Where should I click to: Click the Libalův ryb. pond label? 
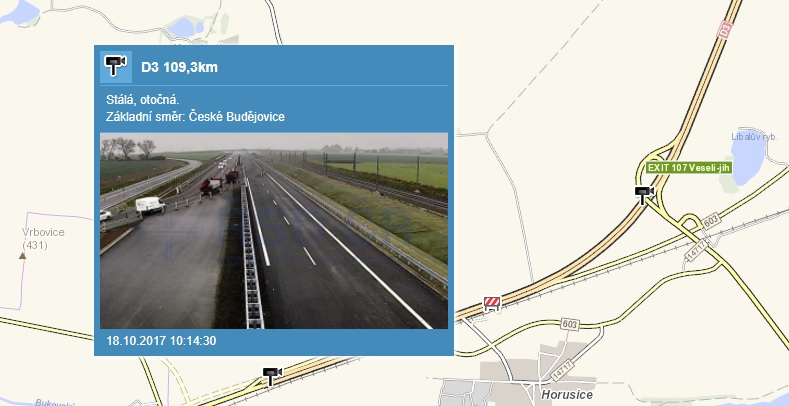coord(754,137)
